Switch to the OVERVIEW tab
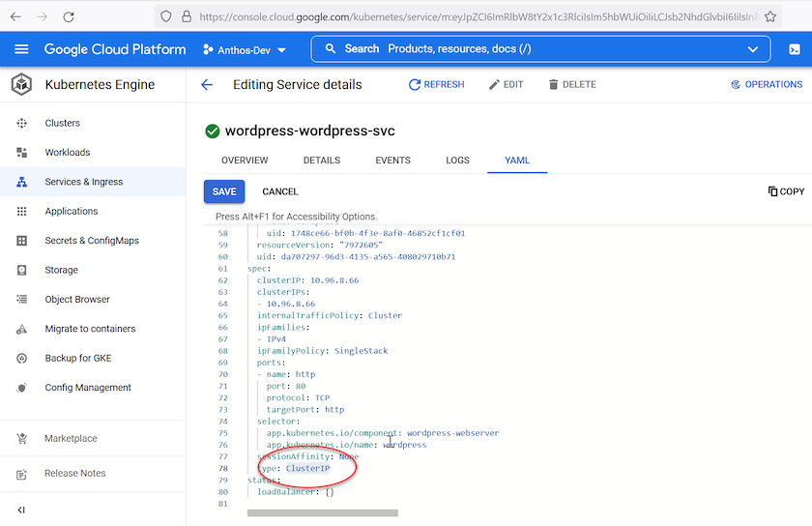 (245, 161)
